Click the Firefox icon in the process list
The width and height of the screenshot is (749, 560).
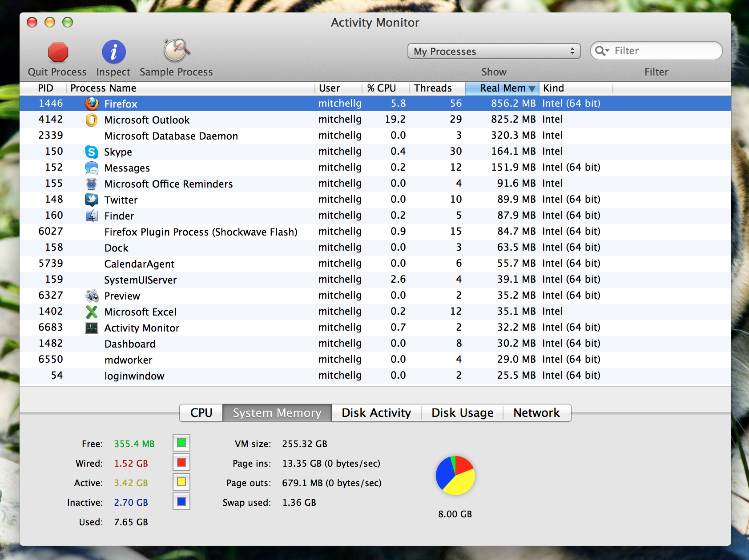92,104
